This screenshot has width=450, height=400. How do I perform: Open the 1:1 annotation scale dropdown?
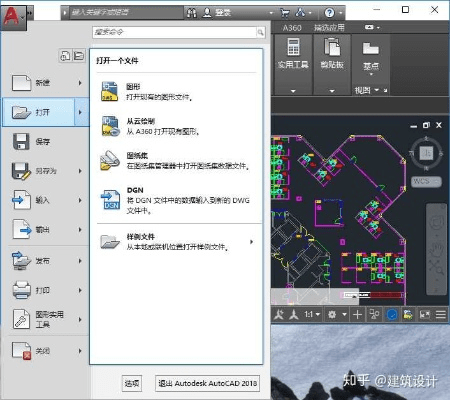[x=312, y=314]
